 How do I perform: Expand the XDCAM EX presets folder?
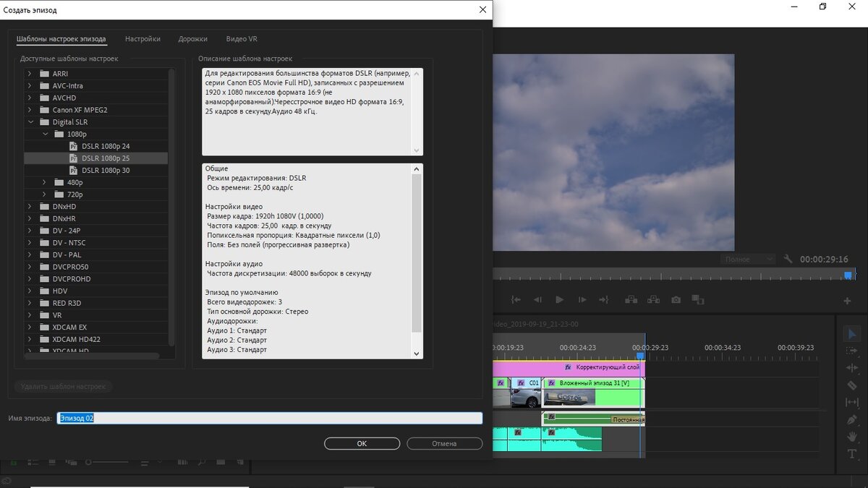coord(30,327)
